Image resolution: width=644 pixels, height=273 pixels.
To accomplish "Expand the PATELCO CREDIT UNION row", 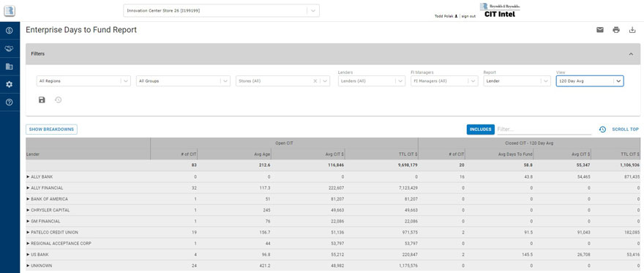I will click(29, 232).
